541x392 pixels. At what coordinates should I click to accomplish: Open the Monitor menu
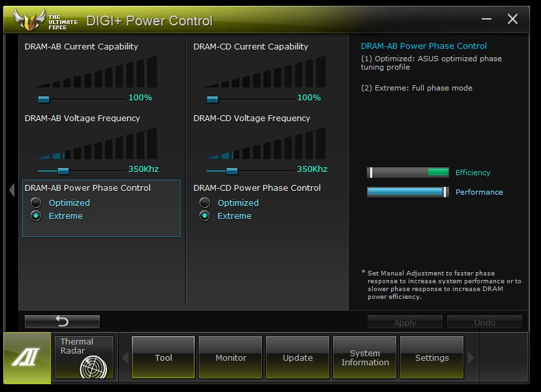click(x=231, y=357)
